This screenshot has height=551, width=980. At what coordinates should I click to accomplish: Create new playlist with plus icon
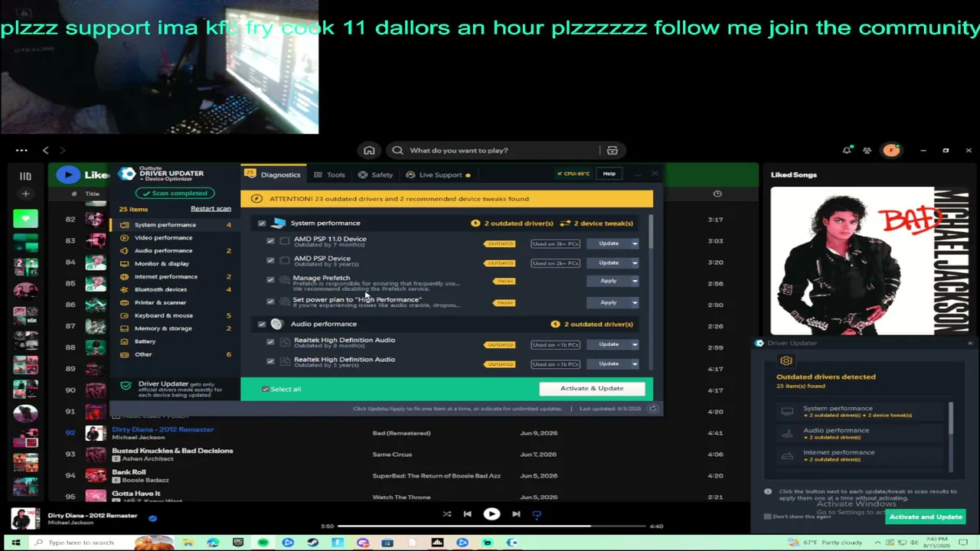(25, 194)
